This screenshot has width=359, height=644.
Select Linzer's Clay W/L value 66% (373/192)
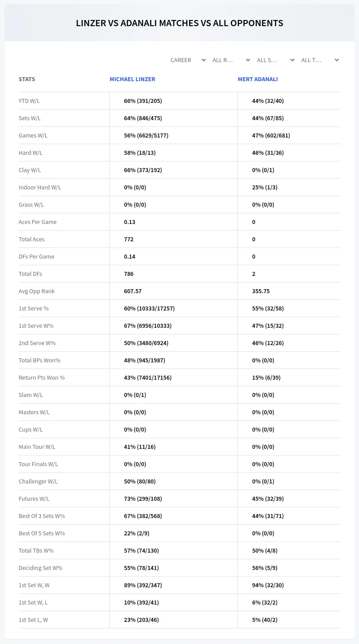click(x=143, y=170)
